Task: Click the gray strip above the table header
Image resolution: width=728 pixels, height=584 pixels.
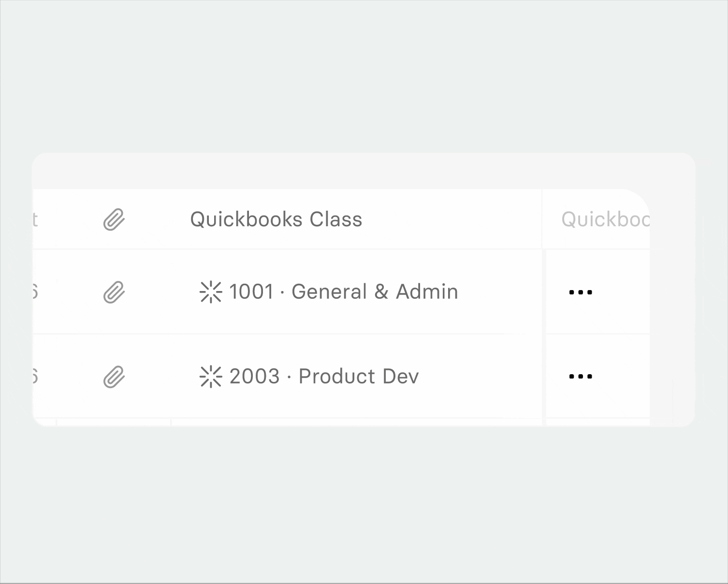Action: point(338,171)
